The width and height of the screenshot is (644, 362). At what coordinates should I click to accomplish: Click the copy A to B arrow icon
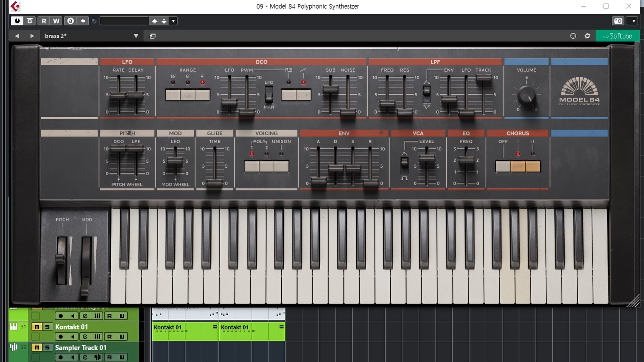[x=83, y=21]
